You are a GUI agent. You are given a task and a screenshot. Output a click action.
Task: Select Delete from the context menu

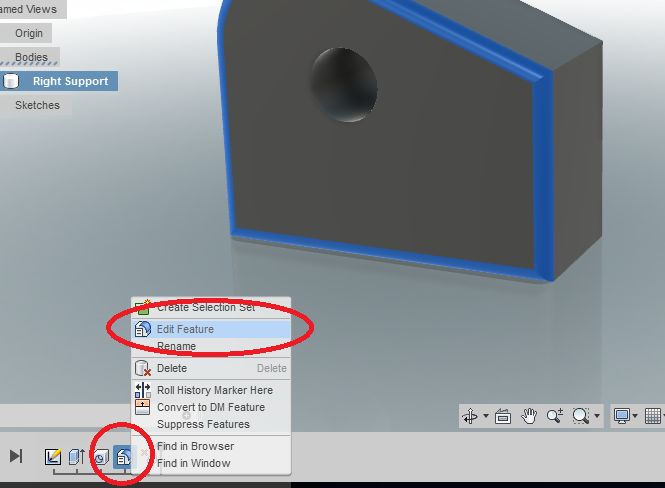tap(211, 368)
